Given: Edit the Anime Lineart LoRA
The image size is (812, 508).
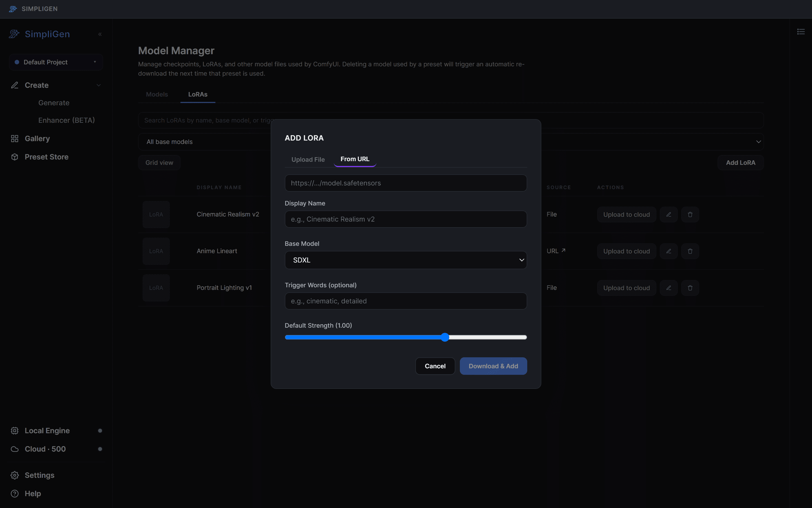Looking at the screenshot, I should [x=668, y=251].
